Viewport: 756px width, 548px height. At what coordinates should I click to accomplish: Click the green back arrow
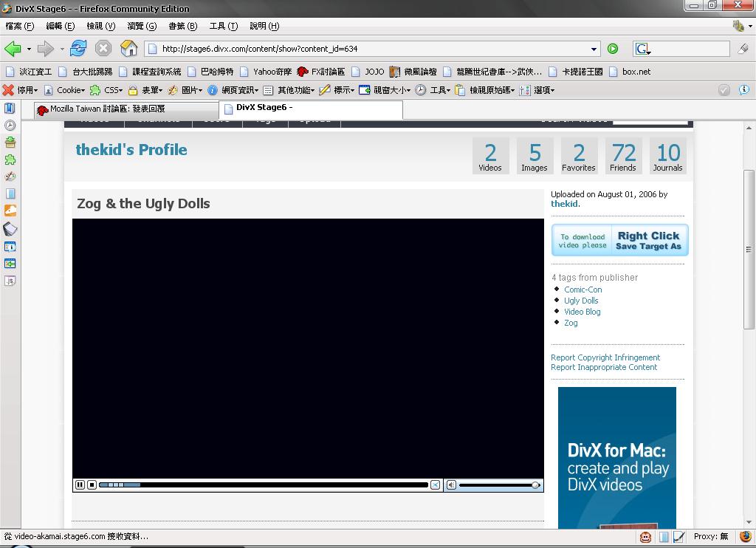13,49
